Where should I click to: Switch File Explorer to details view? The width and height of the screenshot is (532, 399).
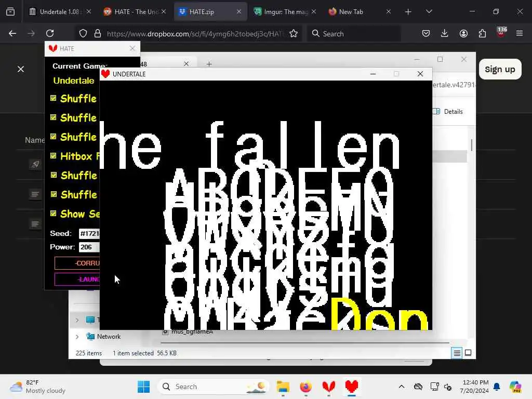tap(457, 353)
